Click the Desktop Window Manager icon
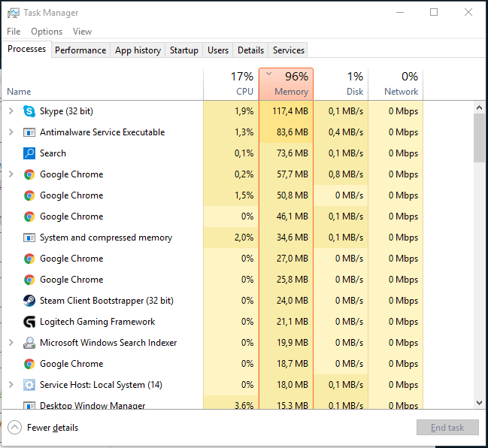Screen dimensions: 488x448 [29, 405]
